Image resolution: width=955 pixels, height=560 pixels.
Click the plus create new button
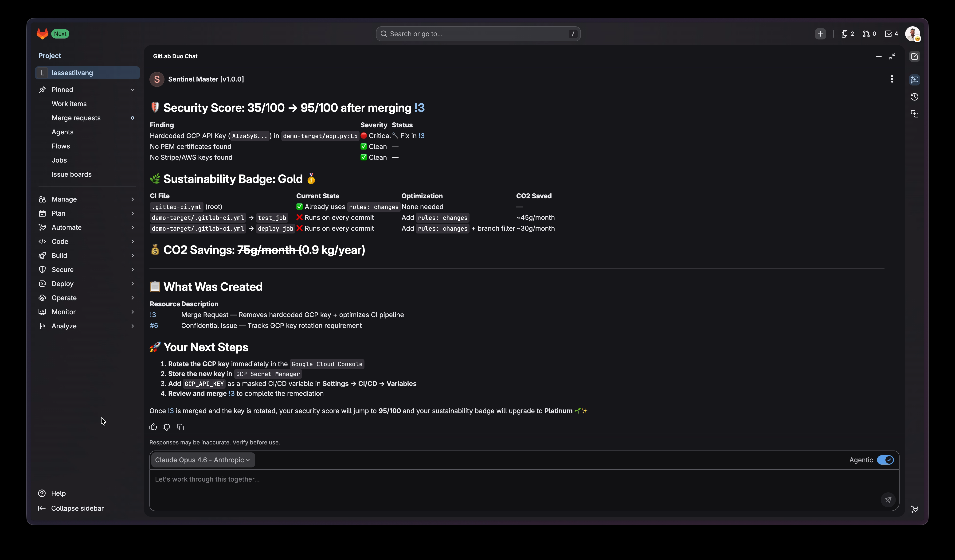[820, 34]
